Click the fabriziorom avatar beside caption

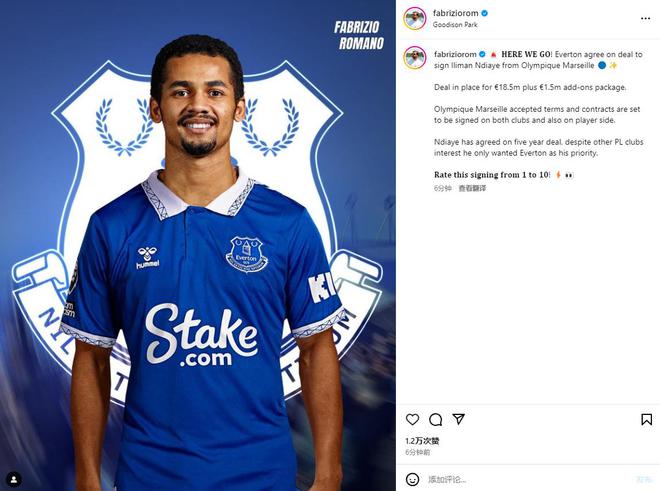[414, 57]
